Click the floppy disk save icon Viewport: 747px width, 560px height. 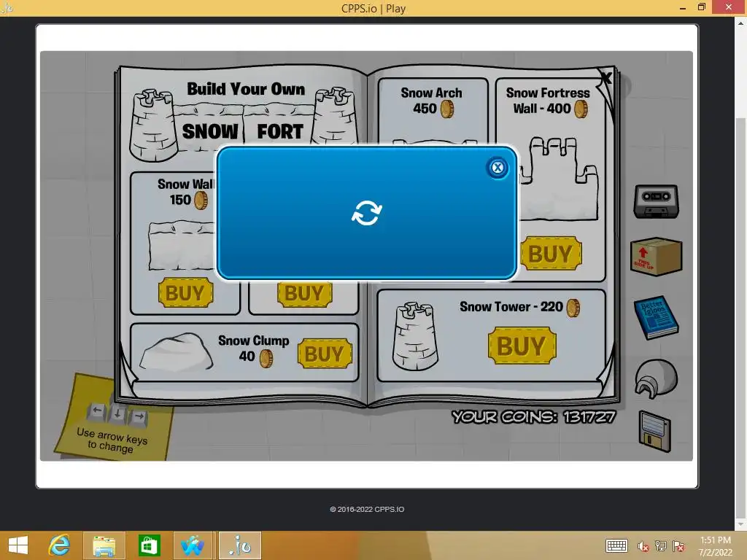[654, 432]
